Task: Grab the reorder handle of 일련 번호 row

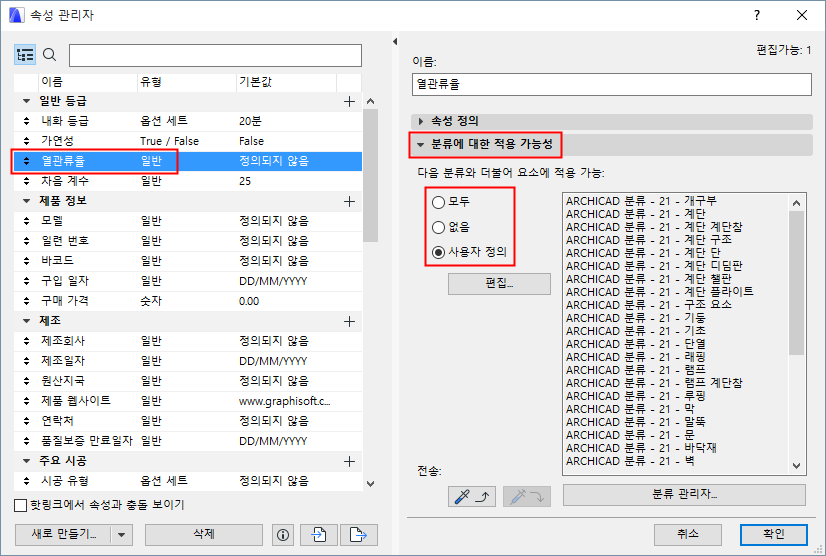Action: (26, 241)
